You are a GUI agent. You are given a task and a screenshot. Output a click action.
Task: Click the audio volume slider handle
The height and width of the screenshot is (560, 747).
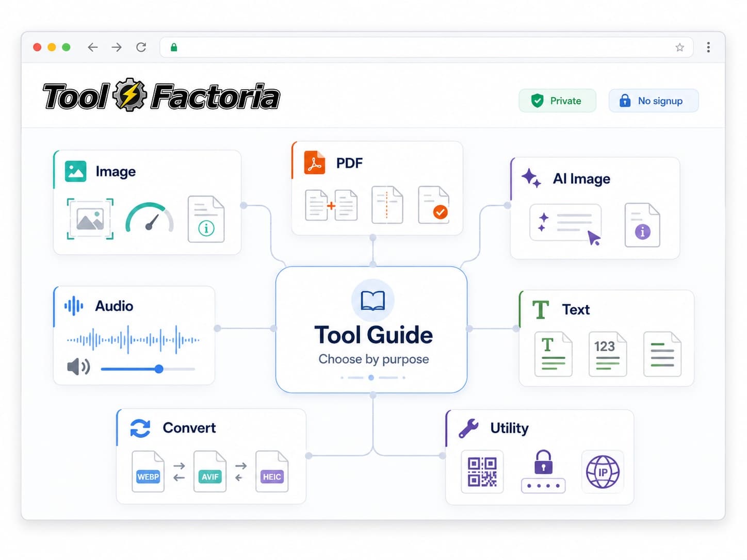click(x=159, y=369)
